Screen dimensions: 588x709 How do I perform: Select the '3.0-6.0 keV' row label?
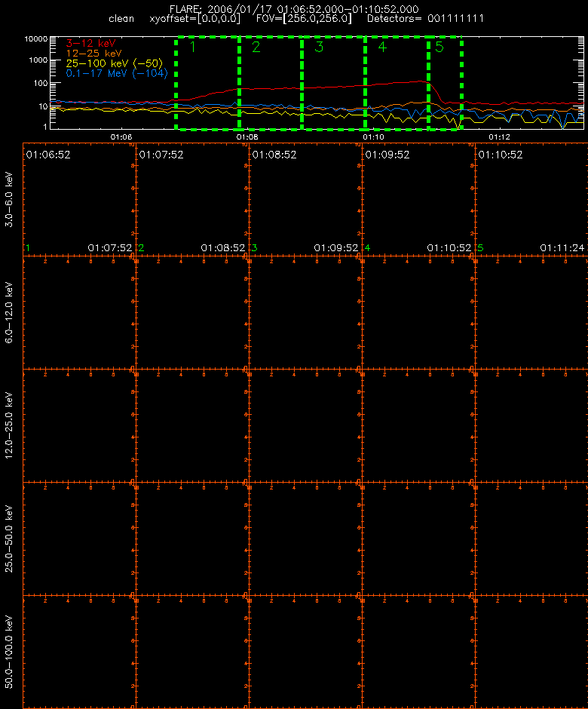[8, 199]
